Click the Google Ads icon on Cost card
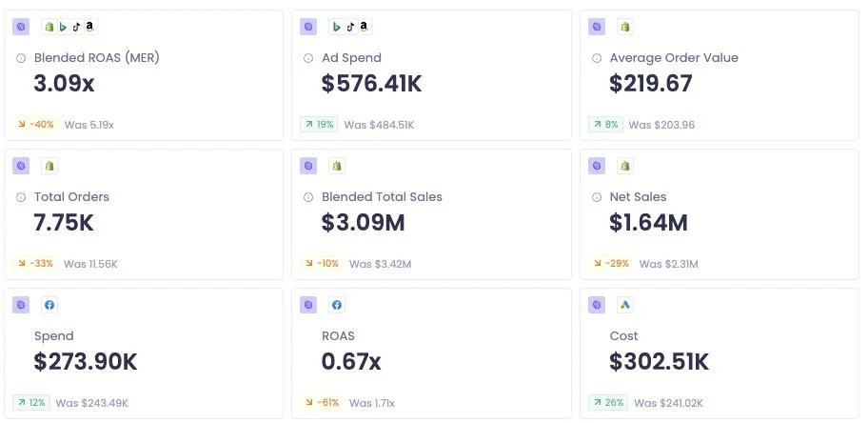The image size is (868, 423). point(625,305)
